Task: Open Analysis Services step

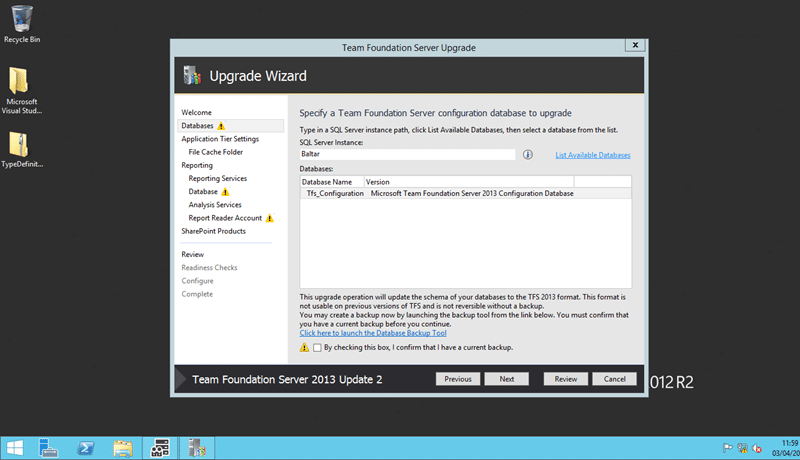Action: point(215,205)
